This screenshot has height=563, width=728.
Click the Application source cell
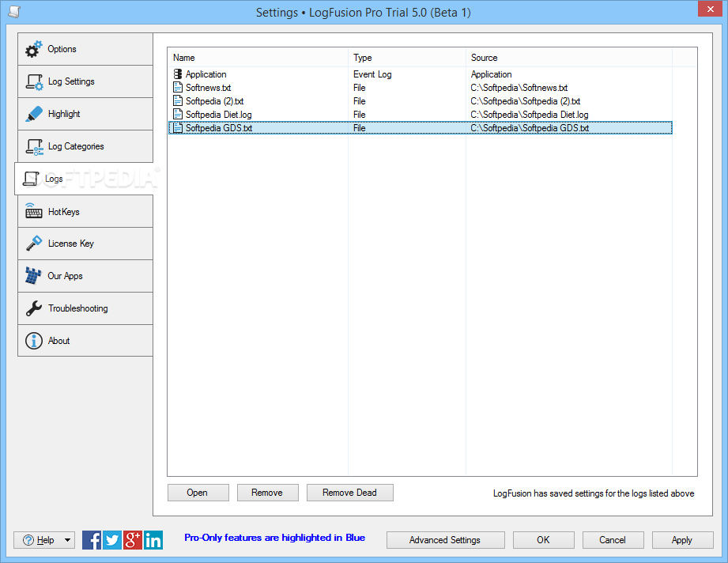[491, 74]
